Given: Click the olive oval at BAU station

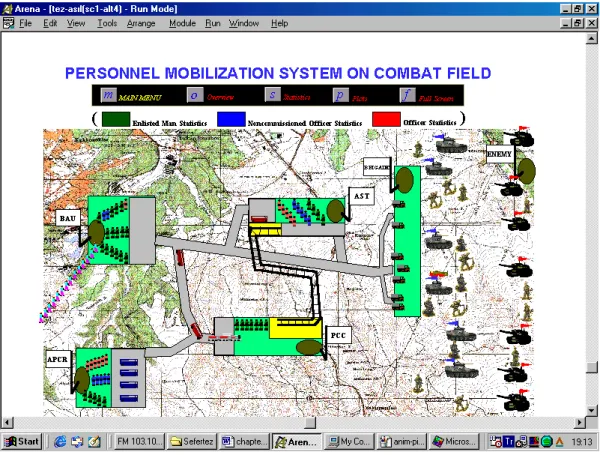Looking at the screenshot, I should point(96,232).
